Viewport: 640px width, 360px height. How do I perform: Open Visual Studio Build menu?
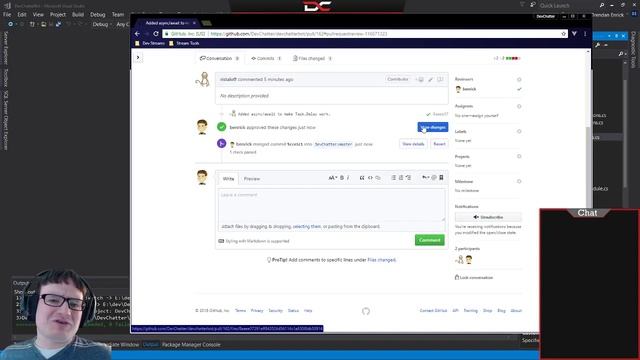click(78, 15)
